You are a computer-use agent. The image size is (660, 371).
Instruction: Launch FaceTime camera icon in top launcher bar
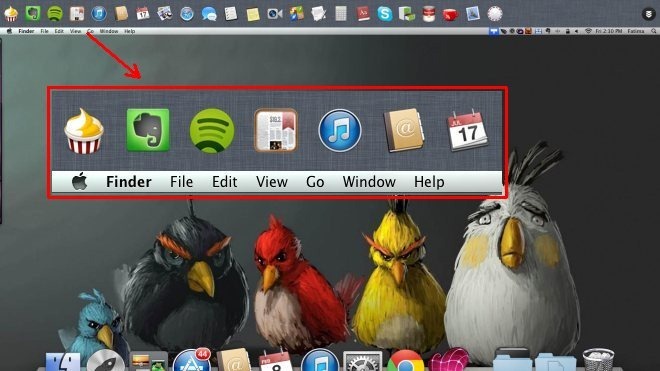275,14
